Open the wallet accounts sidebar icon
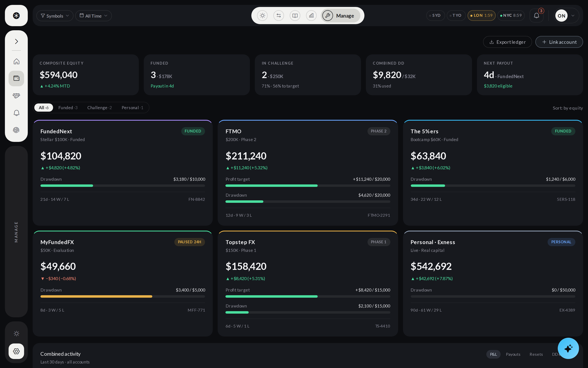Viewport: 588px width, 368px height. click(16, 78)
